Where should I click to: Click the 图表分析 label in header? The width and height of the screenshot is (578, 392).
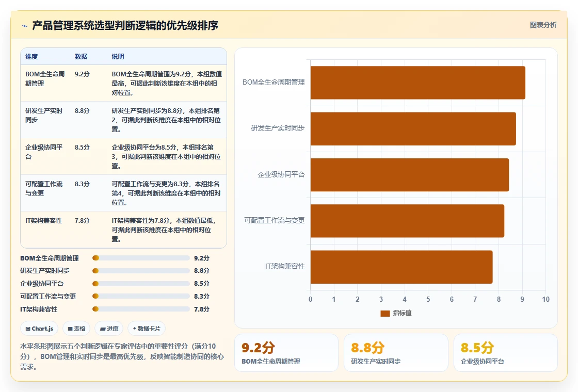543,25
